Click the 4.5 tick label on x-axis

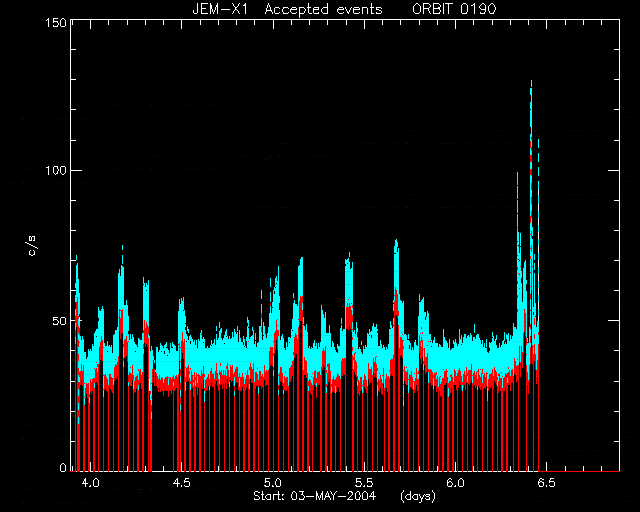coord(182,483)
